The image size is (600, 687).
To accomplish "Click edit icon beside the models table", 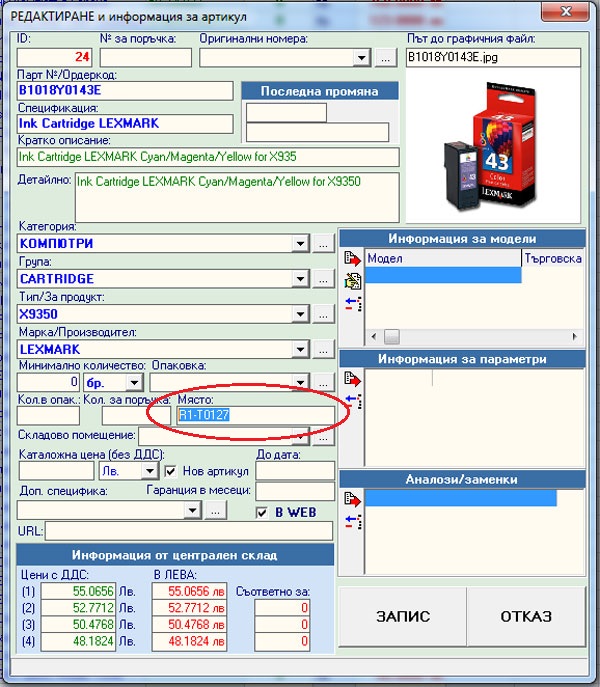I will pos(352,281).
